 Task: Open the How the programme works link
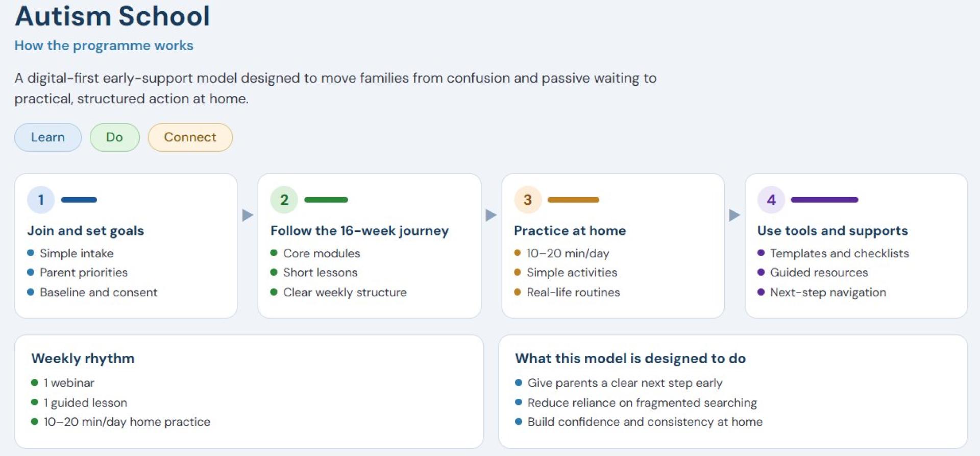click(x=104, y=45)
